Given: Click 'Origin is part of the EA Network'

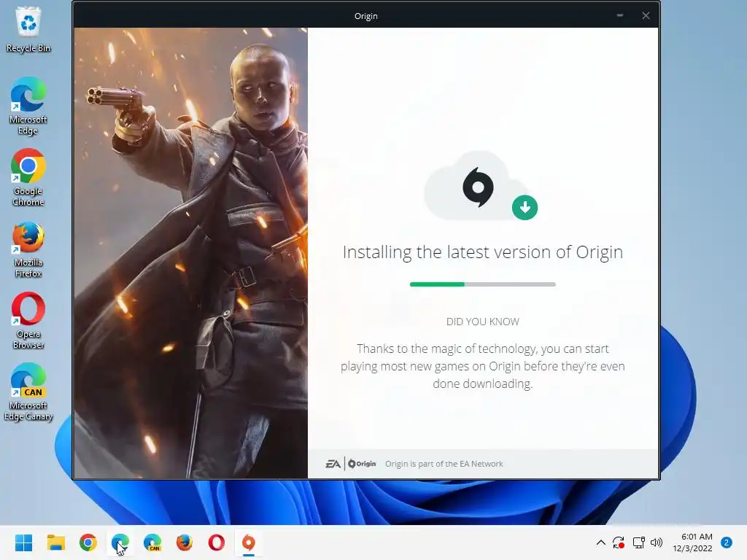Looking at the screenshot, I should click(444, 464).
